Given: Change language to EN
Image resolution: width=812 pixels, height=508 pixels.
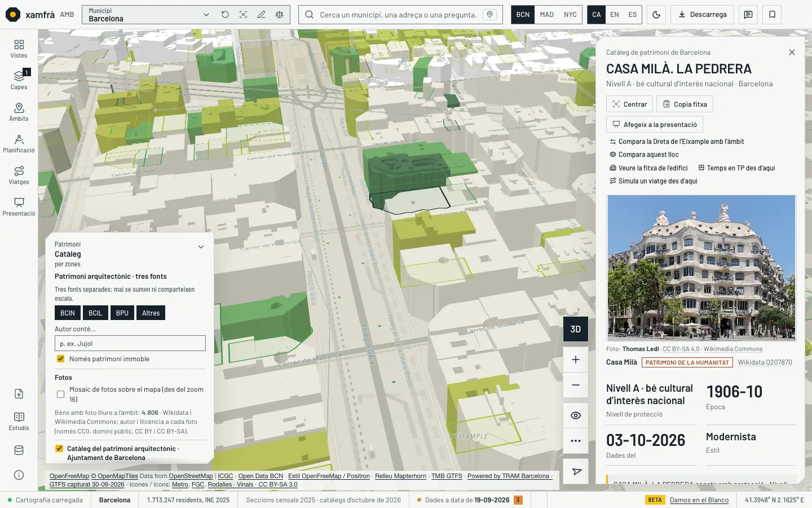Looking at the screenshot, I should (x=615, y=15).
